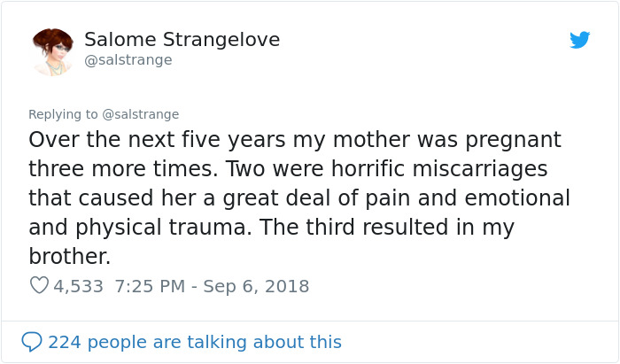Open the Salome Strangelove display name link

pyautogui.click(x=182, y=40)
